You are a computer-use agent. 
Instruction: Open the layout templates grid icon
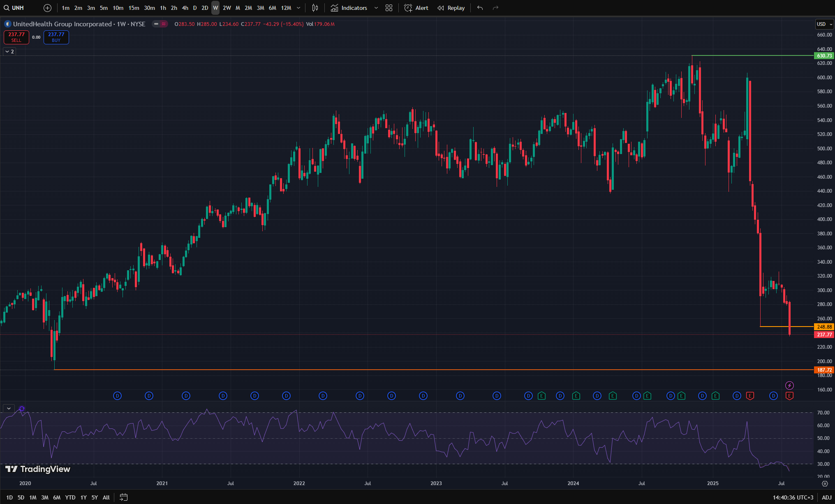[389, 8]
